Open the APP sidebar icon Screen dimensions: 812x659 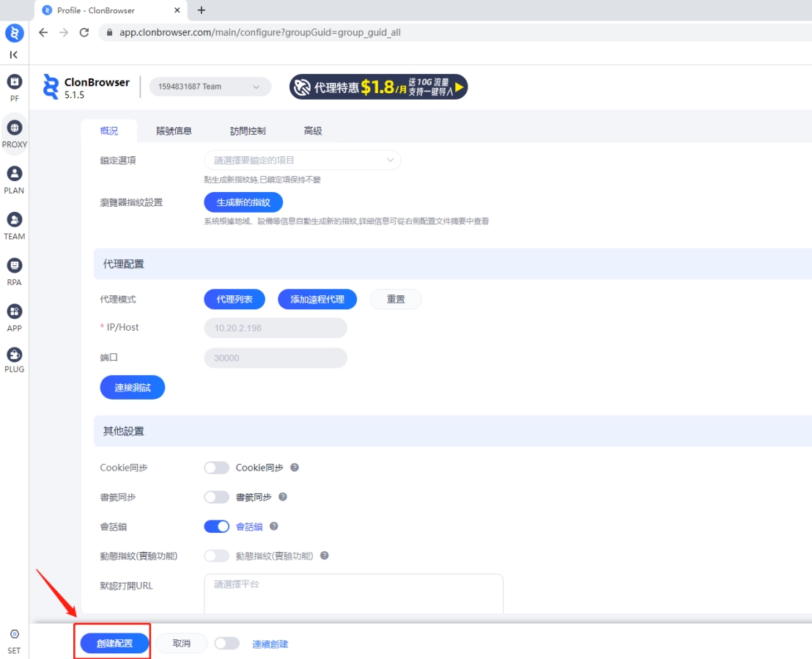point(14,312)
